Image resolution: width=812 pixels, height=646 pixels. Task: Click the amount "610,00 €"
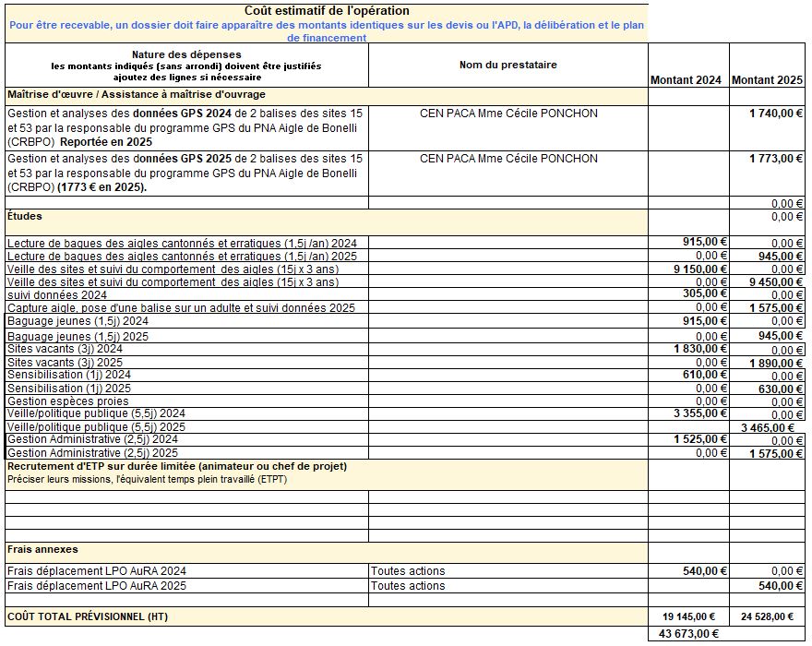705,374
